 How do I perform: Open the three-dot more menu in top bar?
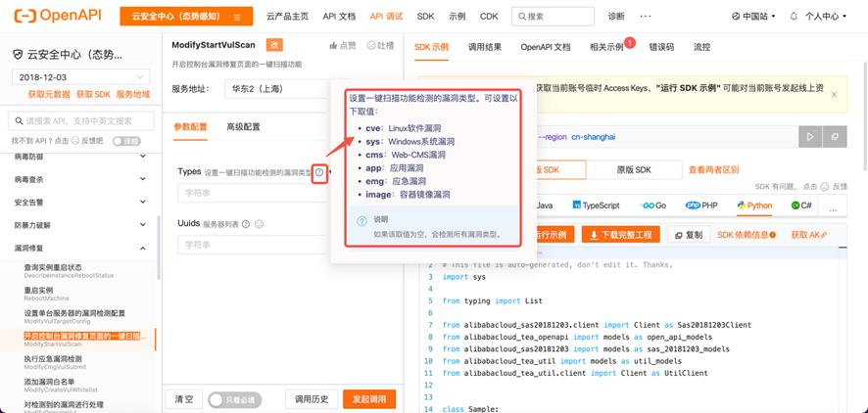(646, 16)
